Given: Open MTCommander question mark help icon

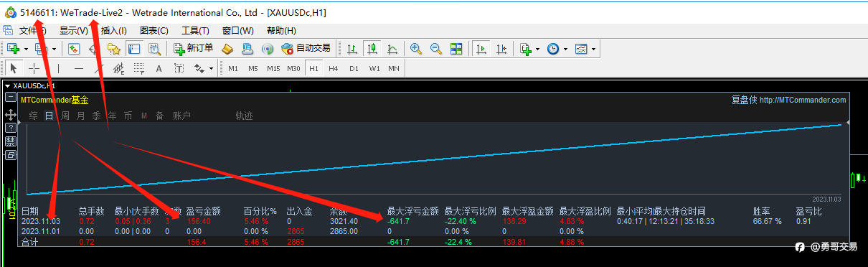Looking at the screenshot, I should tap(10, 128).
